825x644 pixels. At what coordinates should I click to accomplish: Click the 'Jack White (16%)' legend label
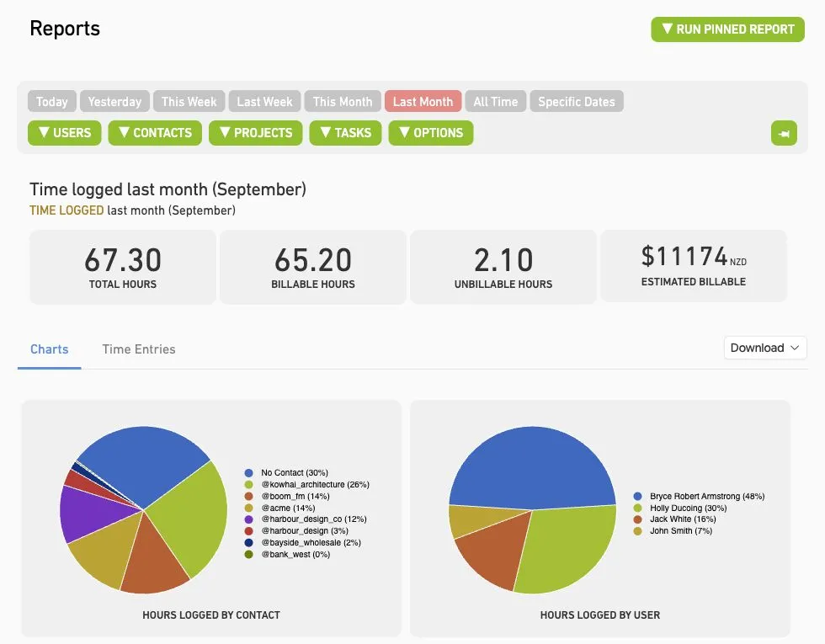point(683,519)
